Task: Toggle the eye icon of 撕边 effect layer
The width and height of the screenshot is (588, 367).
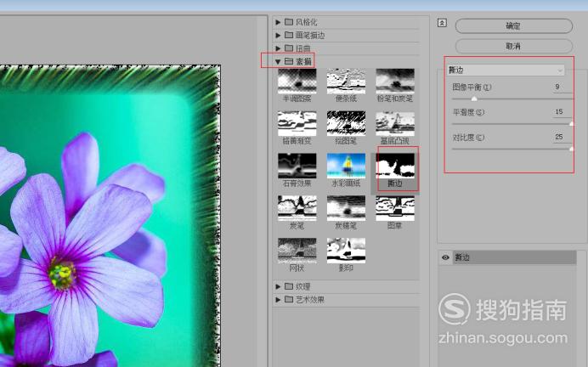Action: click(x=445, y=257)
